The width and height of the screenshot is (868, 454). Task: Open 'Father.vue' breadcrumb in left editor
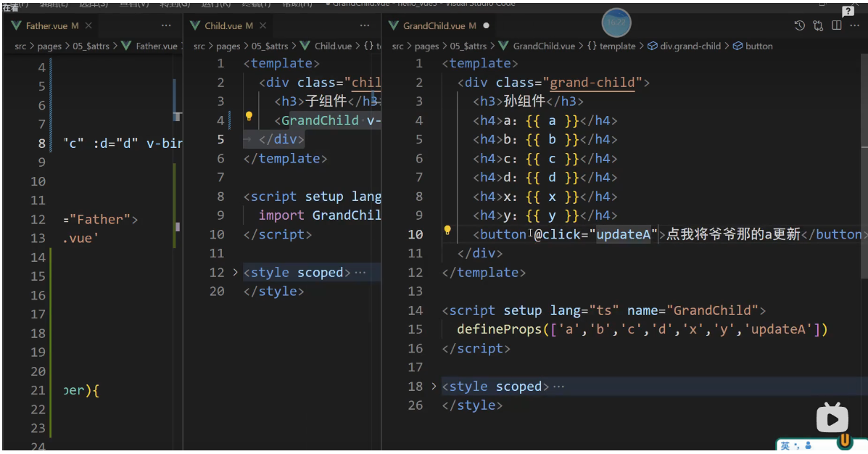click(x=149, y=46)
